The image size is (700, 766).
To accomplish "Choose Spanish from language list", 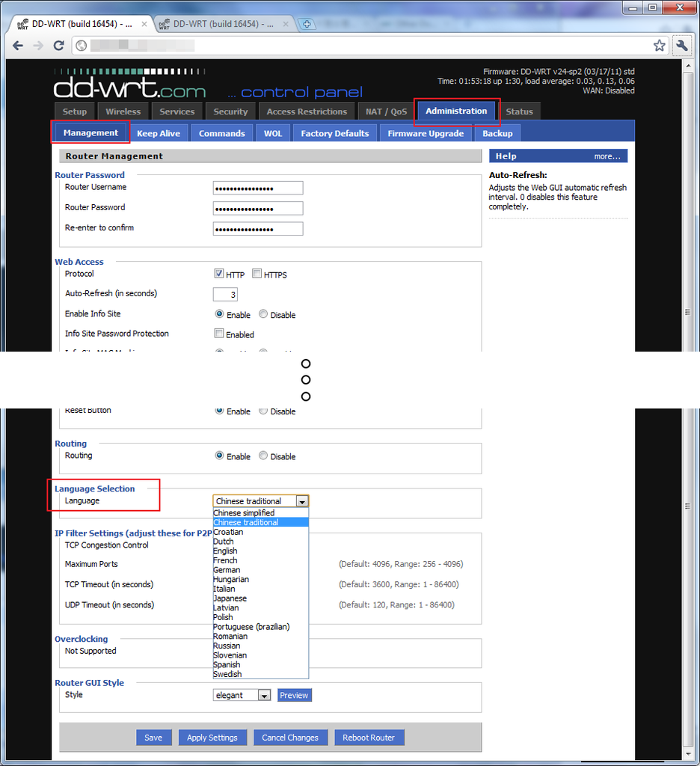I will click(260, 665).
